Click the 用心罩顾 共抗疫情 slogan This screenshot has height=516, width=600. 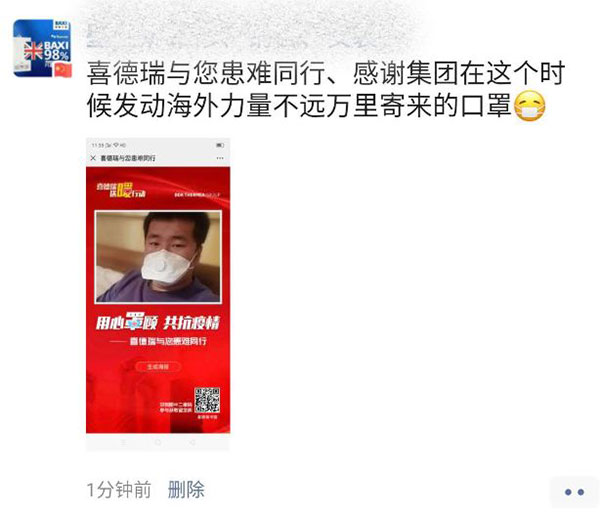(x=158, y=323)
